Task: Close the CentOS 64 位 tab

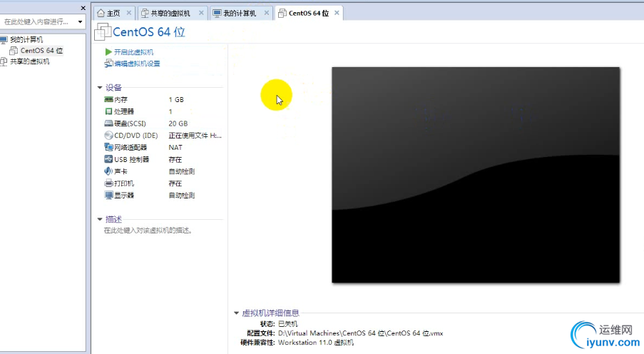Action: pos(337,13)
